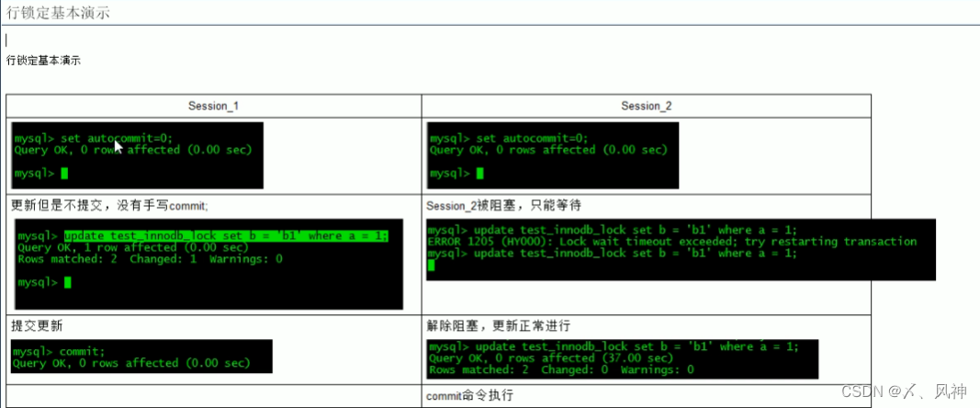Viewport: 980px width, 408px height.
Task: Click the text Session_2被阻塞，只能等待
Action: coord(505,206)
